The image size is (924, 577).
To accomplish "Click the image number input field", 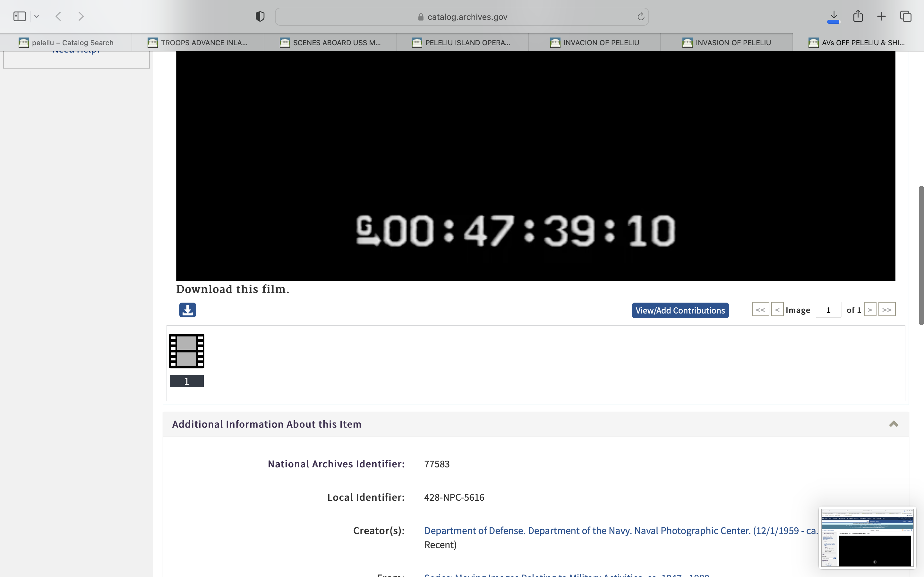I will click(x=828, y=310).
